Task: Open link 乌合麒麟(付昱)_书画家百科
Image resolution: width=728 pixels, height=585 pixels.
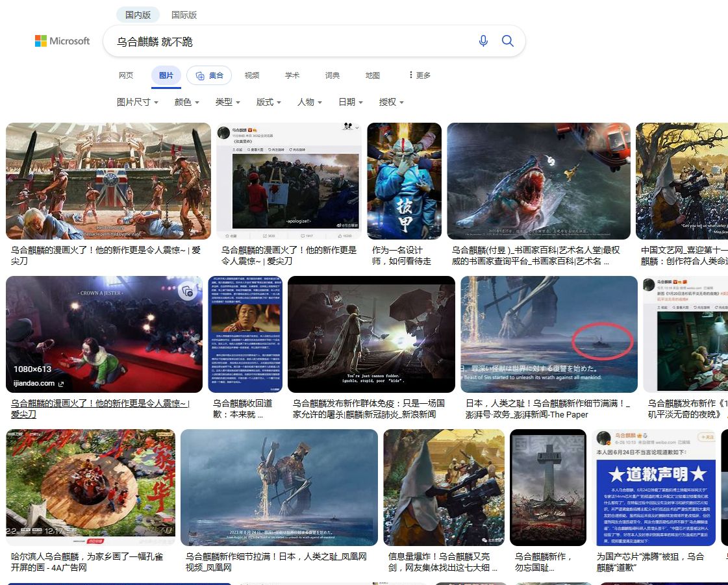Action: pos(536,256)
